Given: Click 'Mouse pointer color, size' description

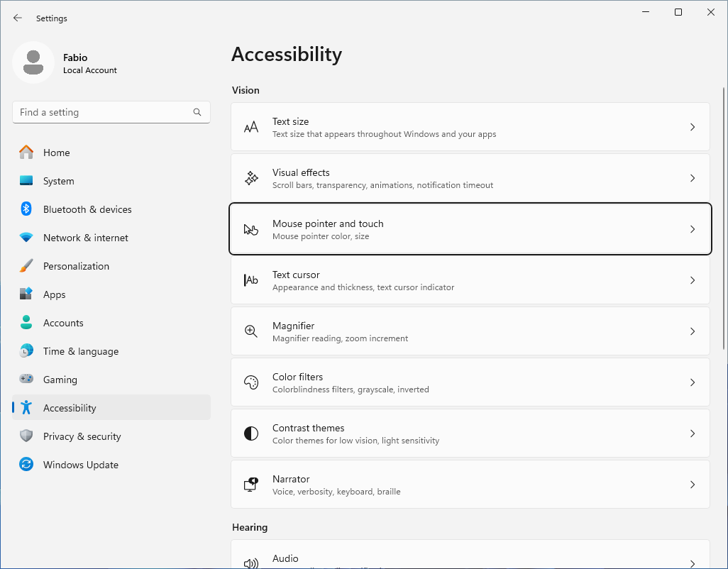Looking at the screenshot, I should [x=321, y=236].
